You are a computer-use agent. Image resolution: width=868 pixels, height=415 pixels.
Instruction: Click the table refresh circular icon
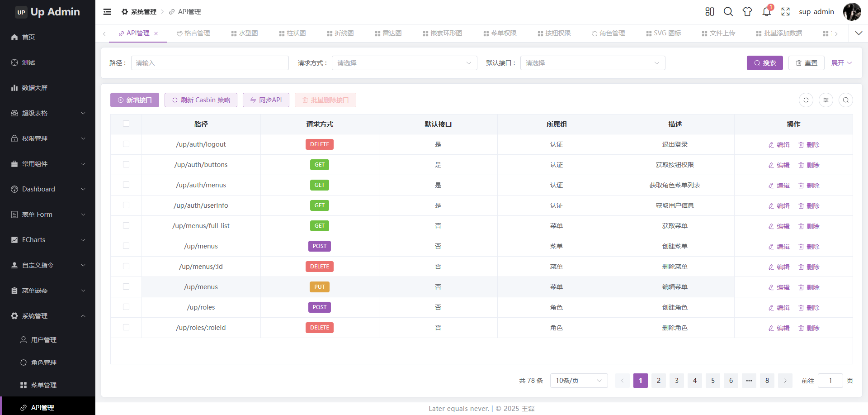pos(806,100)
